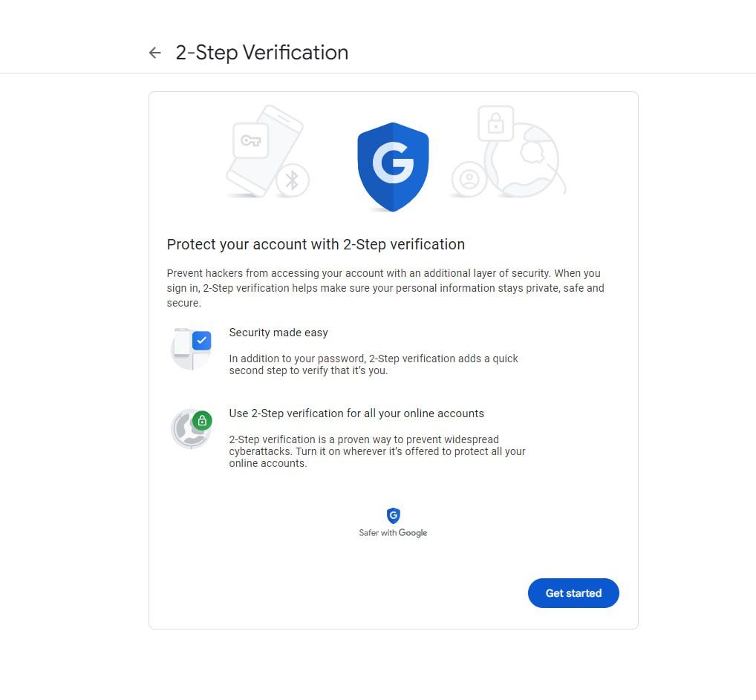756x700 pixels.
Task: Click the padlock icon in the header illustration
Action: click(x=495, y=123)
